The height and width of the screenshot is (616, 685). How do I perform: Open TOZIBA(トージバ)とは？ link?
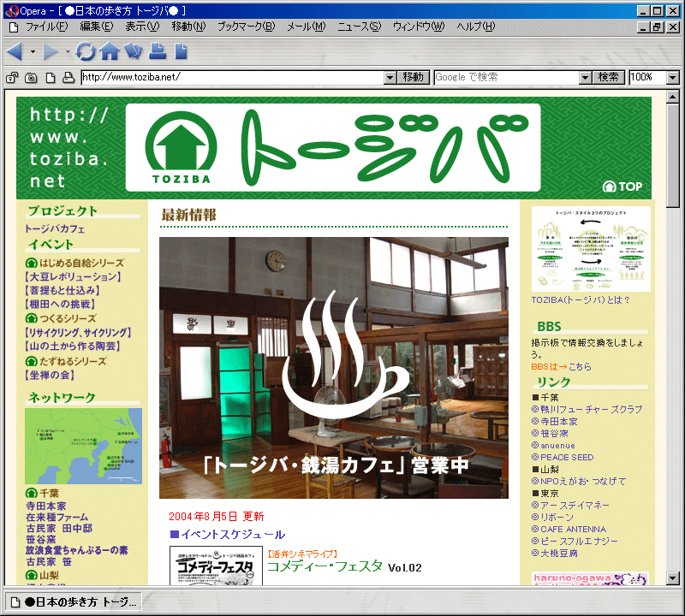pos(581,300)
